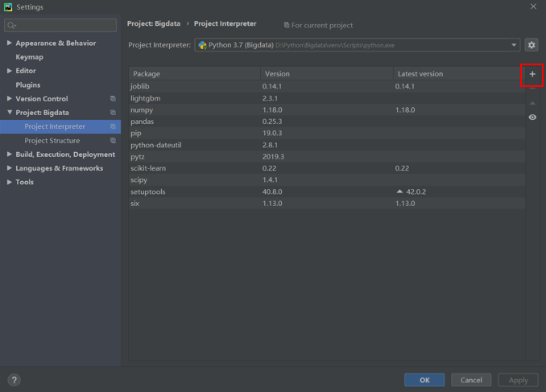
Task: Expand the Version Control section
Action: pyautogui.click(x=10, y=98)
